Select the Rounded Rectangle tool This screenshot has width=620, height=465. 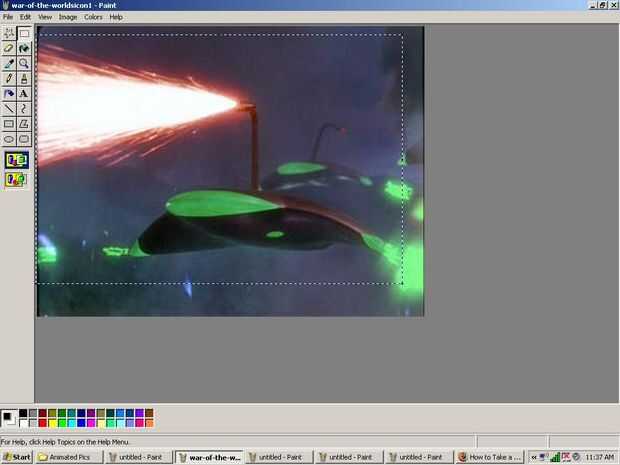click(x=24, y=139)
